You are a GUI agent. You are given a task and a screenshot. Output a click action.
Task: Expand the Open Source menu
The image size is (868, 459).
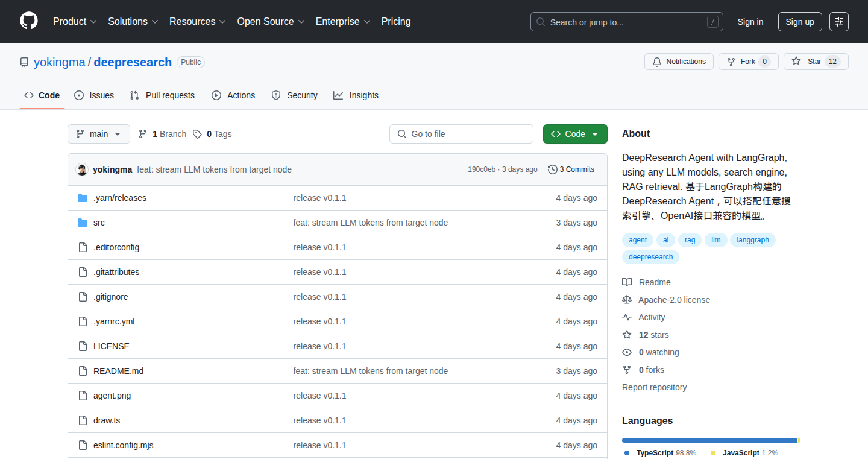point(271,22)
